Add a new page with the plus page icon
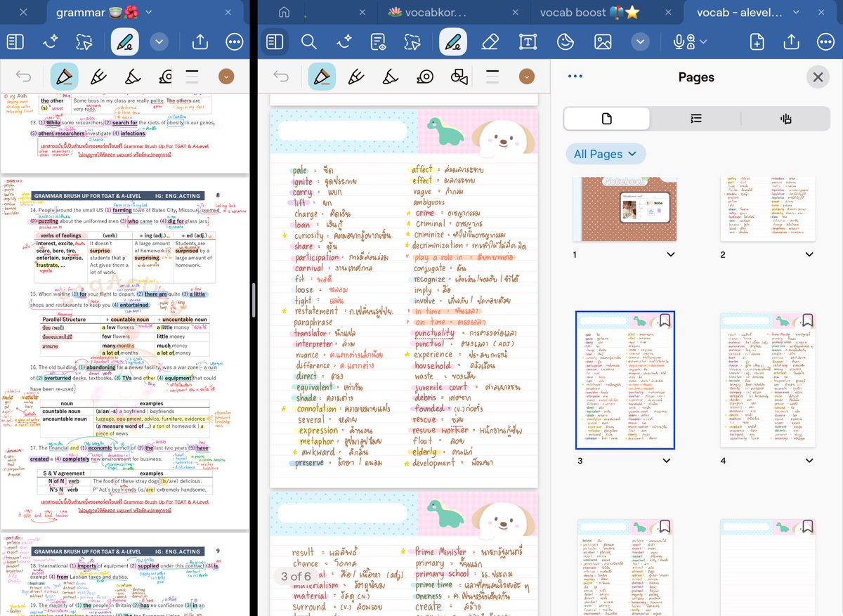 (757, 42)
